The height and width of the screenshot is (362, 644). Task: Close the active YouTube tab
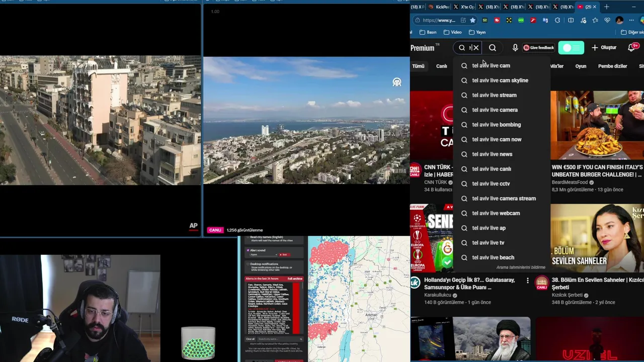(594, 7)
